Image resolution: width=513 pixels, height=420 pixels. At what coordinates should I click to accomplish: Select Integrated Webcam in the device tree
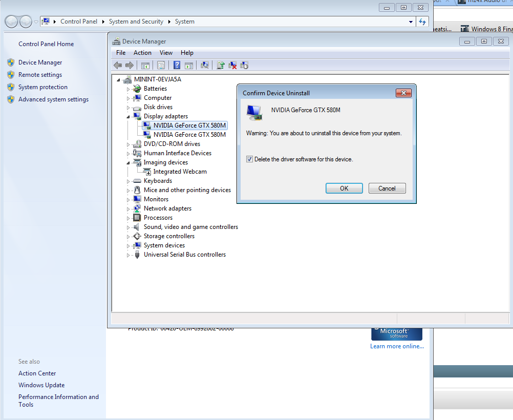[x=180, y=172]
